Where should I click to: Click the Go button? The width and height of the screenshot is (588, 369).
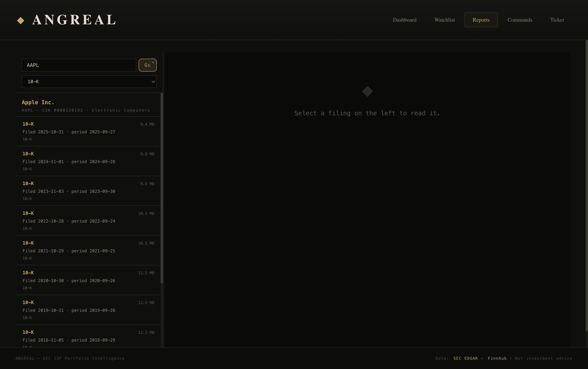(147, 65)
